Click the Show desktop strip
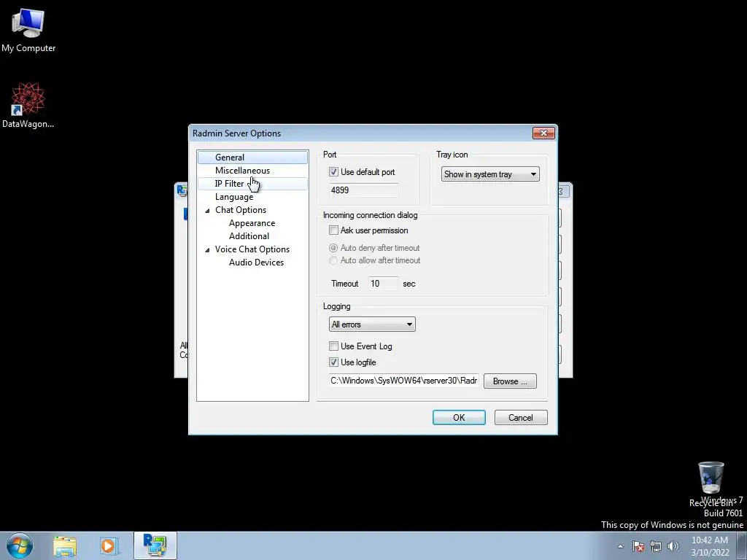This screenshot has height=560, width=747. coord(742,545)
